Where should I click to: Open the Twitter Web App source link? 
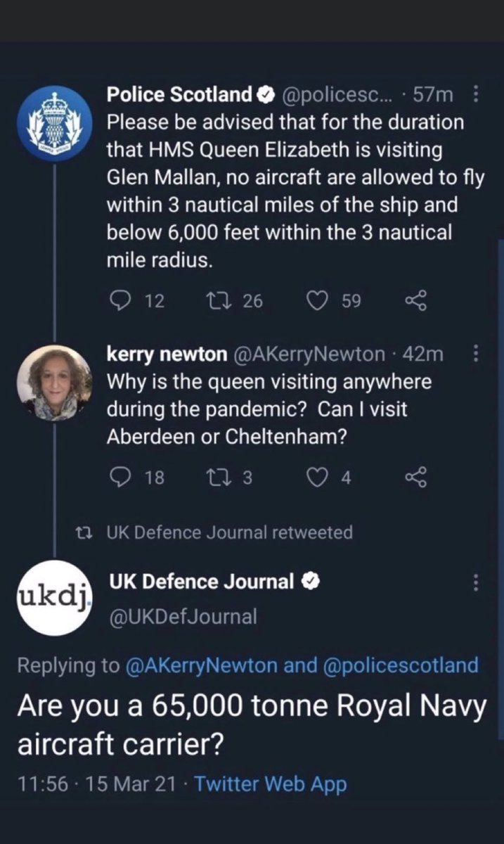click(x=271, y=784)
